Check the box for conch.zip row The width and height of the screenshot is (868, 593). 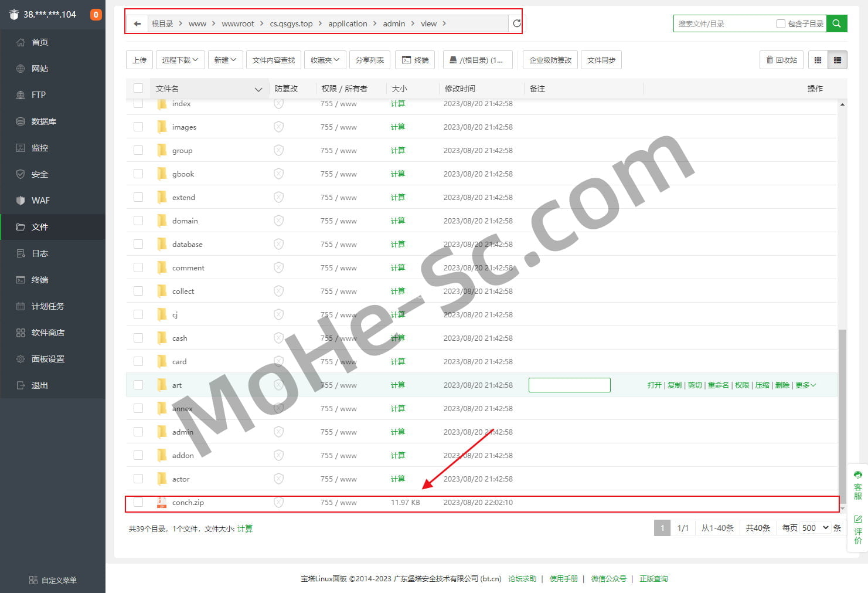[138, 502]
